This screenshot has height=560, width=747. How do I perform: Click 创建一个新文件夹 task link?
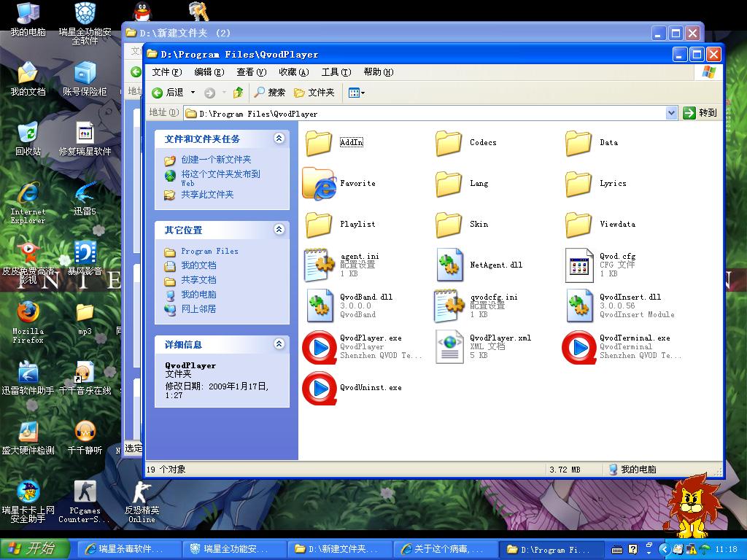tap(216, 160)
